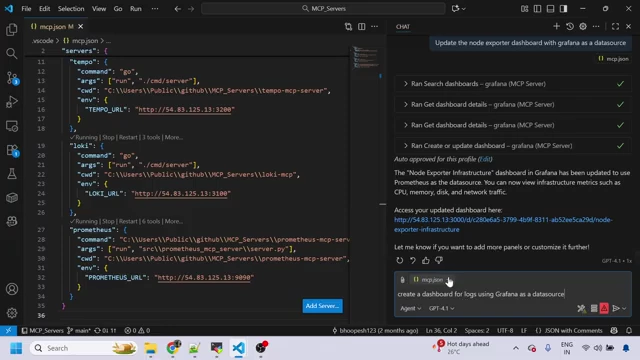Open the node-exporter-infrastructure dashboard link

pos(503,224)
